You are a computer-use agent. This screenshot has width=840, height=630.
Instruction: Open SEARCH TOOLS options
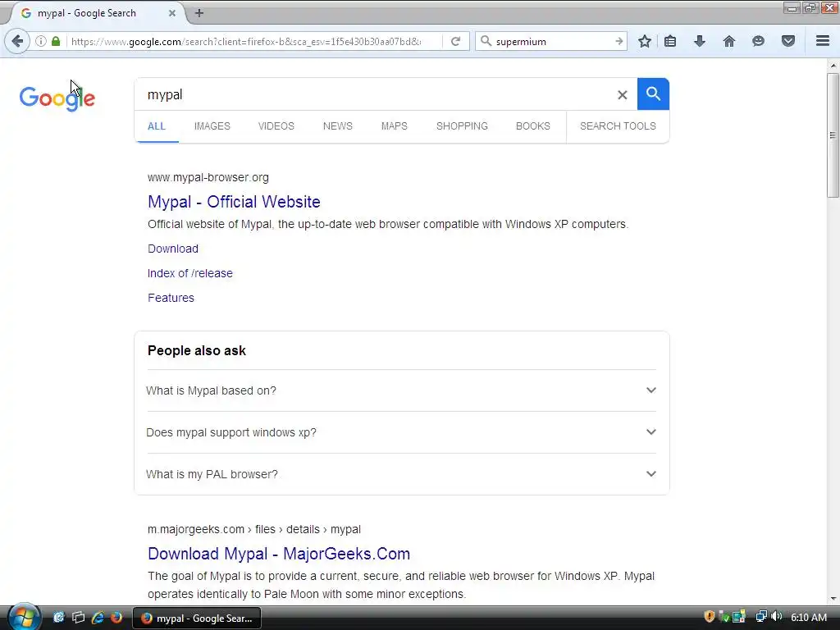tap(618, 126)
